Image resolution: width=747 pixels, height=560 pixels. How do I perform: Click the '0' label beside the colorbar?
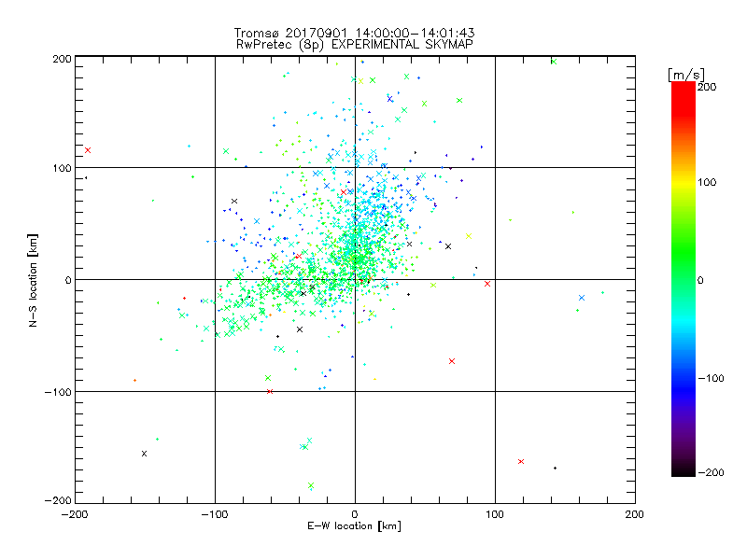pos(700,281)
